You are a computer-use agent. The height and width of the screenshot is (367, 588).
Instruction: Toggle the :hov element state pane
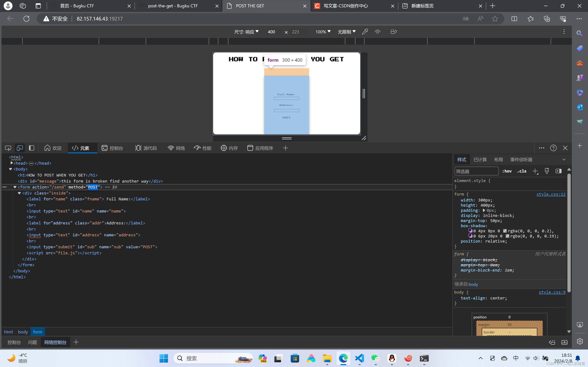pos(507,171)
